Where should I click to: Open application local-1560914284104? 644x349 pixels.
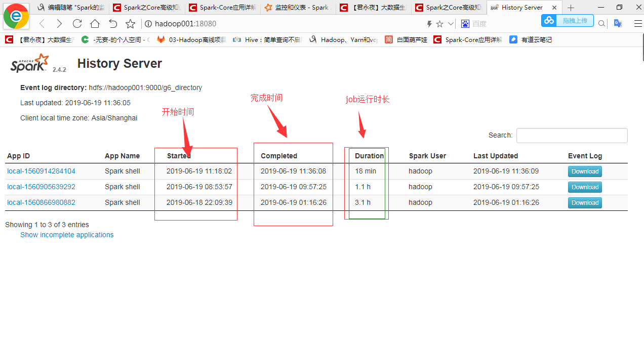[x=41, y=171]
